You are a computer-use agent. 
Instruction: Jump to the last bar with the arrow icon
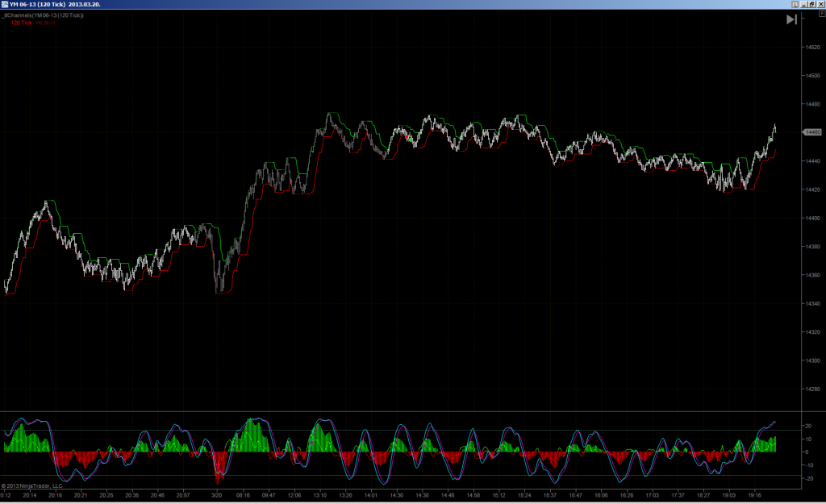[x=791, y=19]
